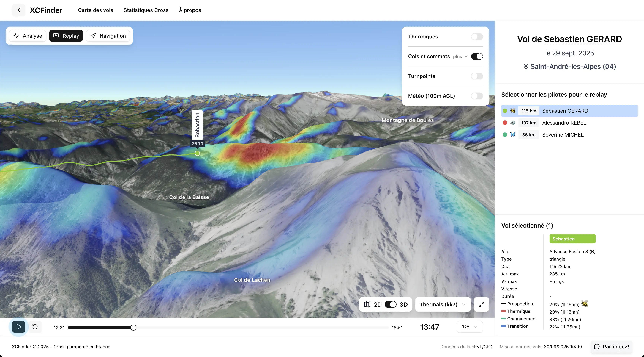Click the replay timeline slider handle
The height and width of the screenshot is (357, 644).
click(x=133, y=328)
